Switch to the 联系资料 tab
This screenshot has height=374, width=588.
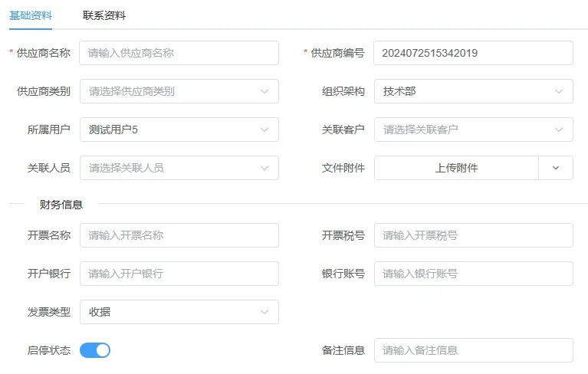pyautogui.click(x=103, y=16)
